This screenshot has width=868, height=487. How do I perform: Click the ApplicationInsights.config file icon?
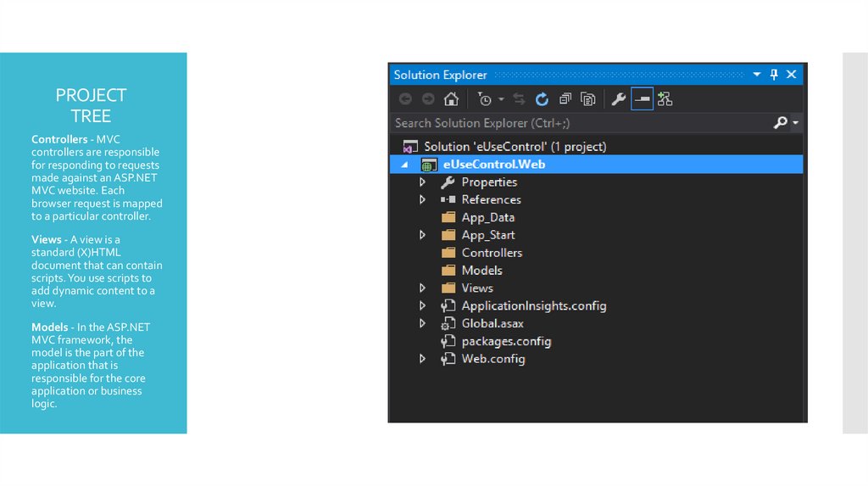point(448,305)
